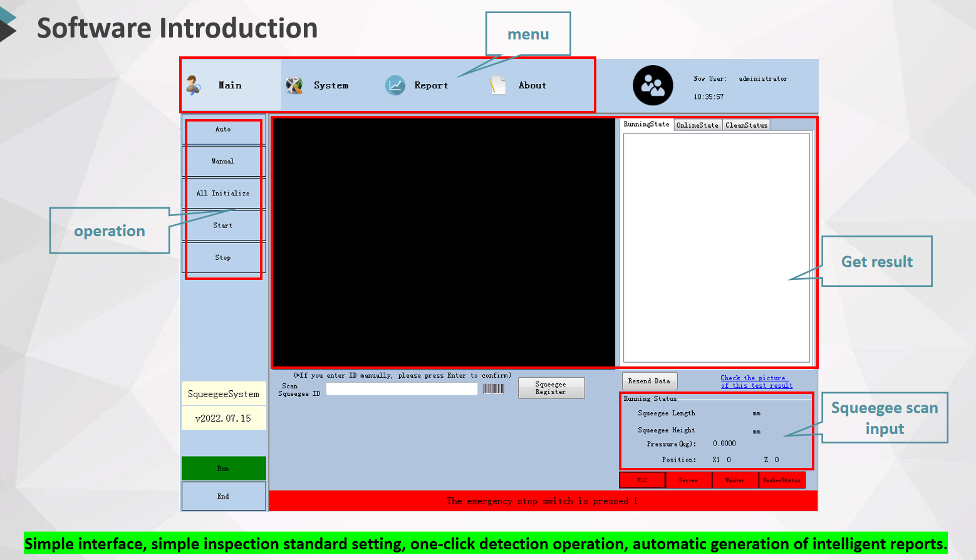
Task: Open the CleanStatus tab
Action: click(x=746, y=125)
